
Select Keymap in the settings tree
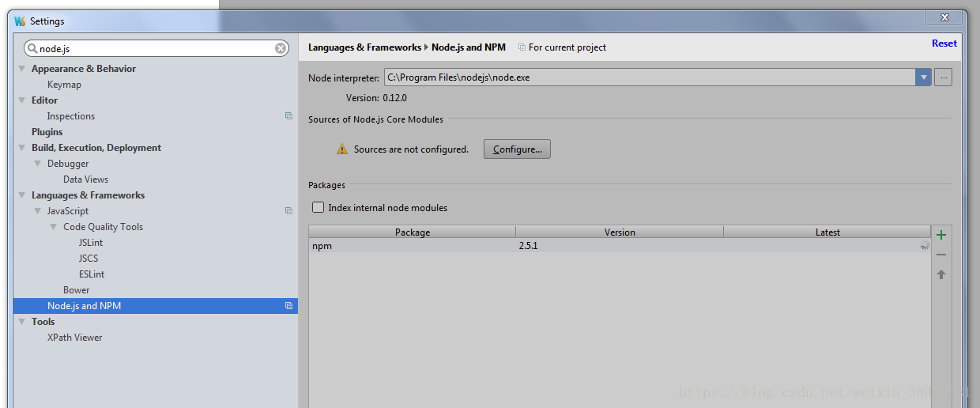click(x=64, y=85)
